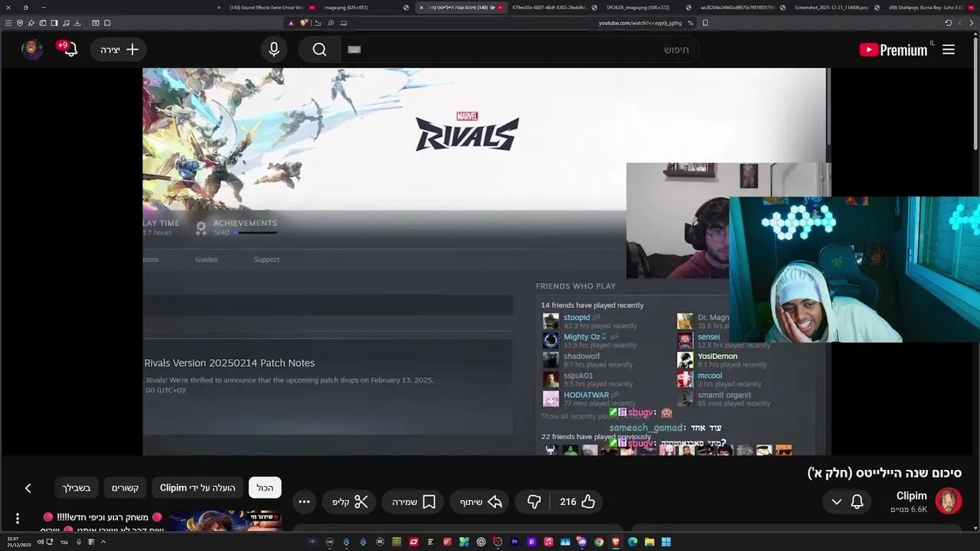The width and height of the screenshot is (980, 551).
Task: Open Windows Start button on taskbar
Action: point(665,542)
